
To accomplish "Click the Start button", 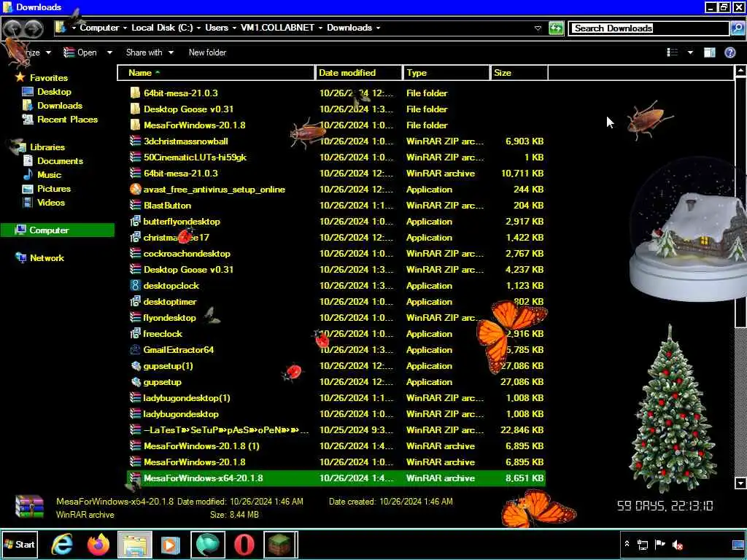I will point(20,544).
